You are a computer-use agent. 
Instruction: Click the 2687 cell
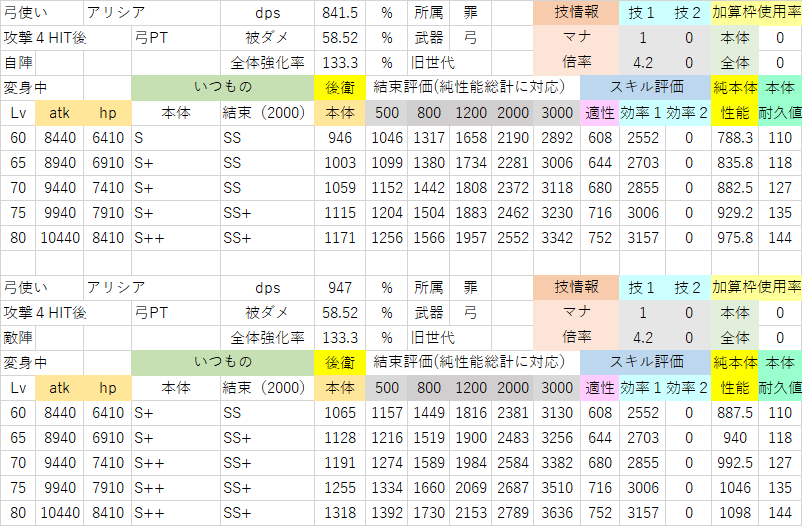(513, 488)
